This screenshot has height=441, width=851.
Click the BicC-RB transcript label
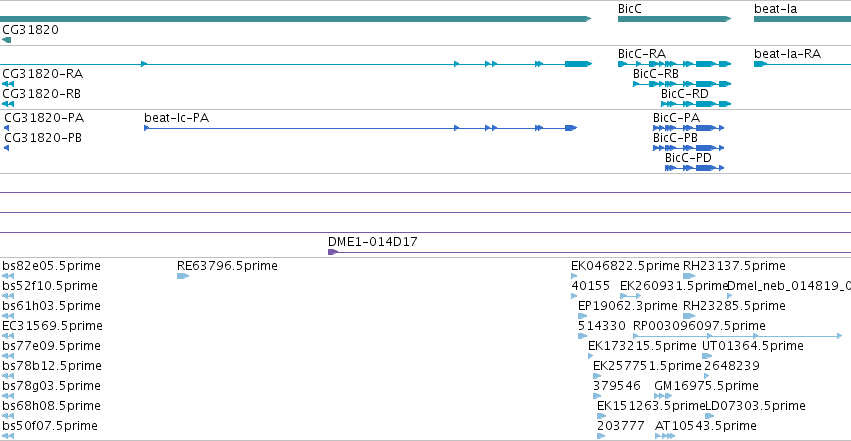(656, 74)
